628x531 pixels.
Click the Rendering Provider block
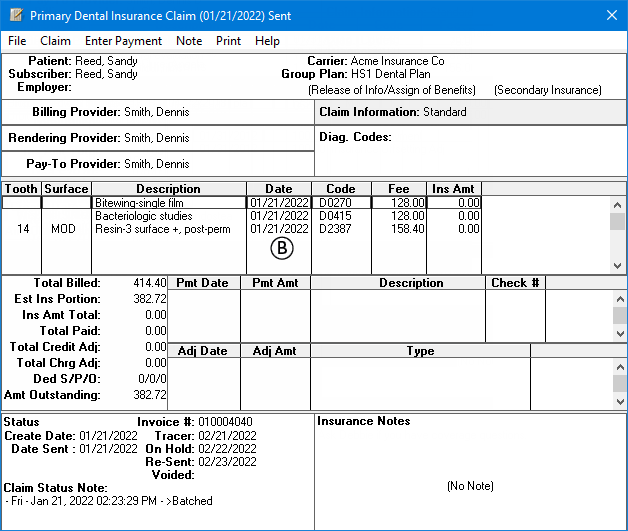coord(158,137)
